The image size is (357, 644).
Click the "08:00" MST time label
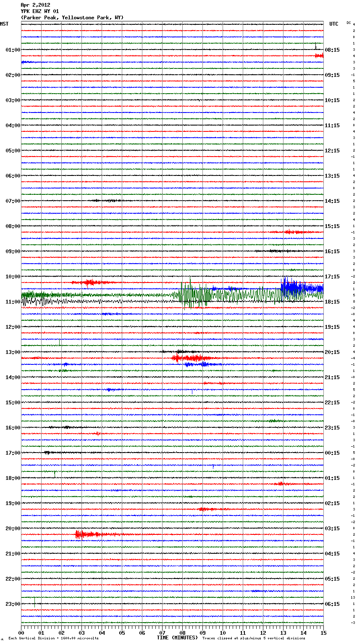(x=13, y=226)
